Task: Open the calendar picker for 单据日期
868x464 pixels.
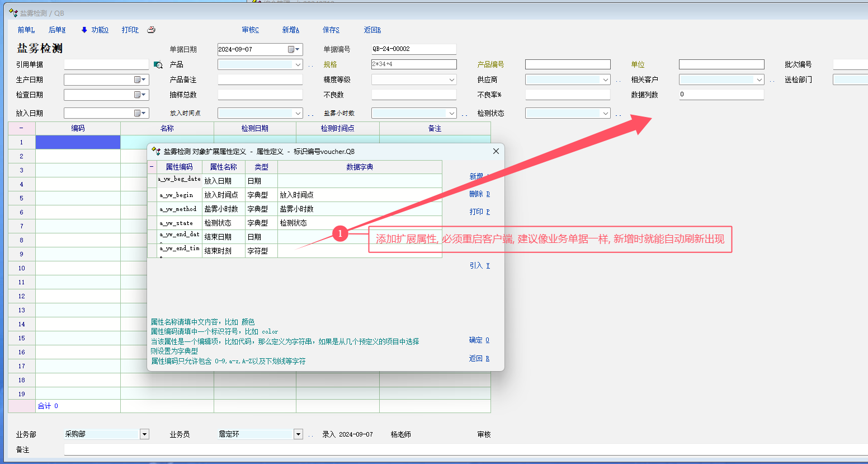Action: (x=294, y=49)
